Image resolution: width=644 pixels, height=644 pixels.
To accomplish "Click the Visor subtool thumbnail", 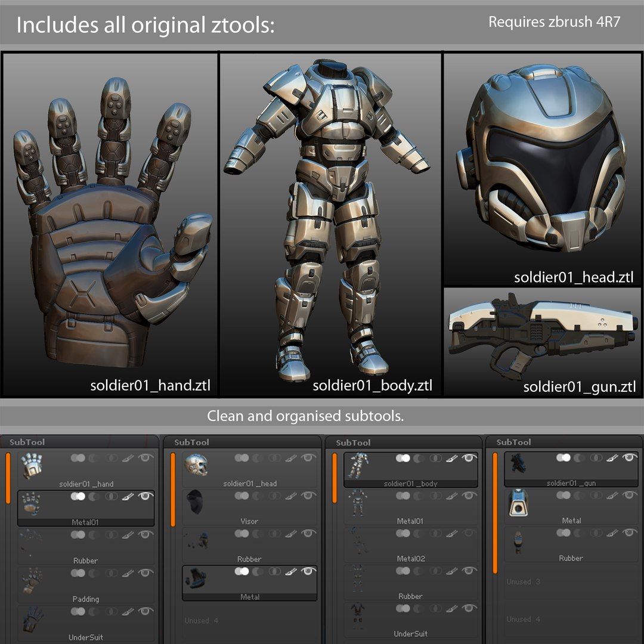I will 194,502.
